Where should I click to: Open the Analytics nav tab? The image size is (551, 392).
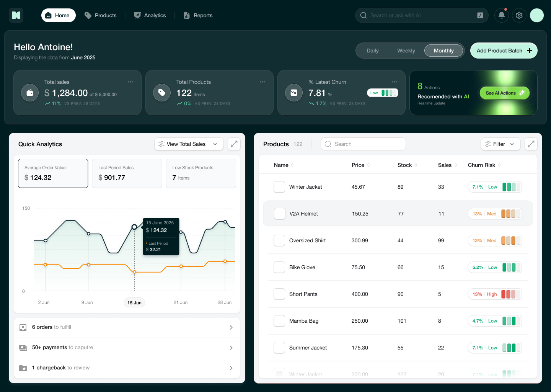(x=150, y=15)
